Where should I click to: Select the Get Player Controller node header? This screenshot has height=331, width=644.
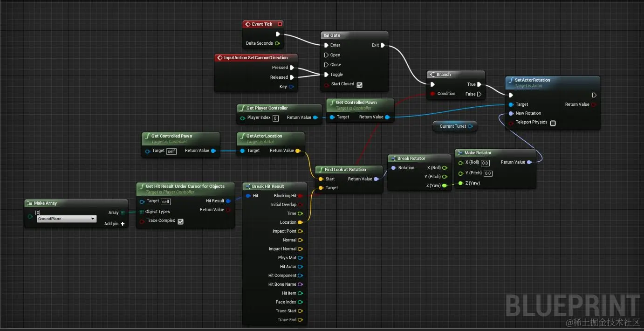[x=280, y=108]
